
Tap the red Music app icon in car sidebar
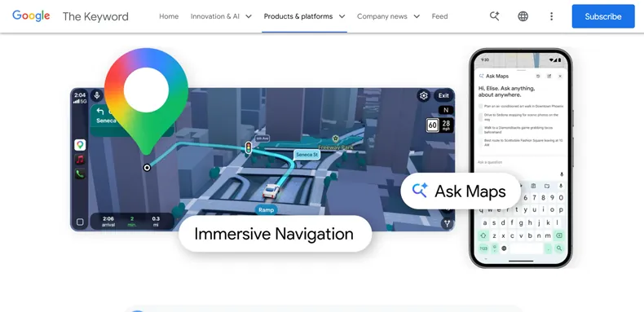click(80, 160)
